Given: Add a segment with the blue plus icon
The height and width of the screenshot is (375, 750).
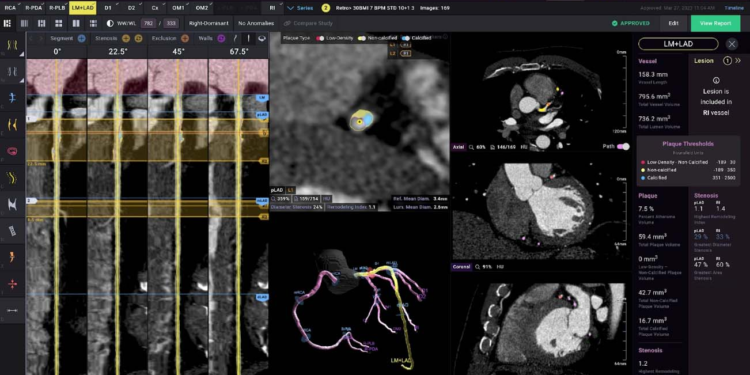Looking at the screenshot, I should (x=82, y=38).
